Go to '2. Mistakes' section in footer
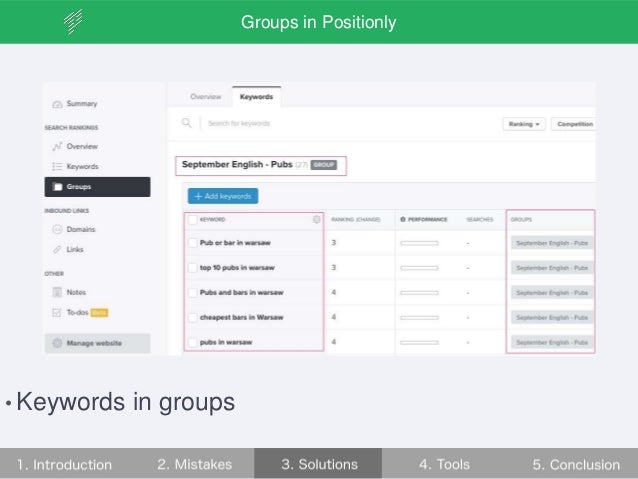Screen dimensions: 638x479 194,464
